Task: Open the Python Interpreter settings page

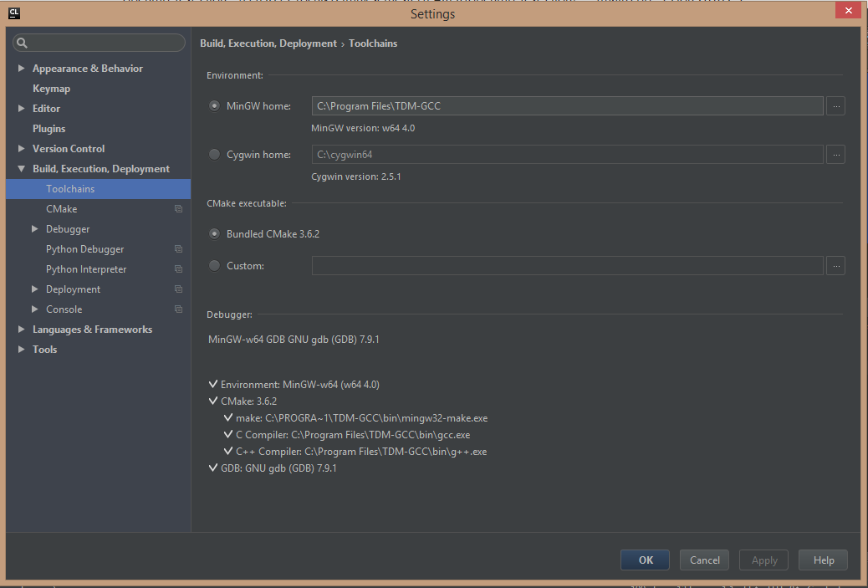Action: 86,269
